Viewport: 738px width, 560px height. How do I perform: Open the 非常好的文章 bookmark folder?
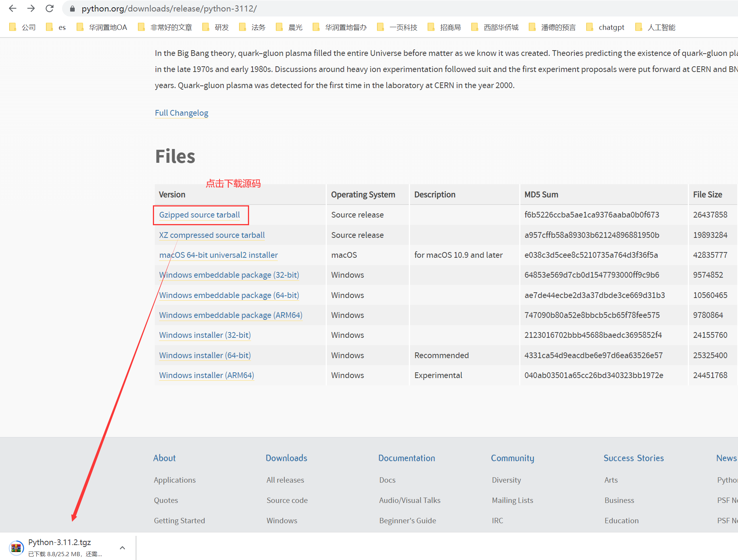[x=165, y=27]
